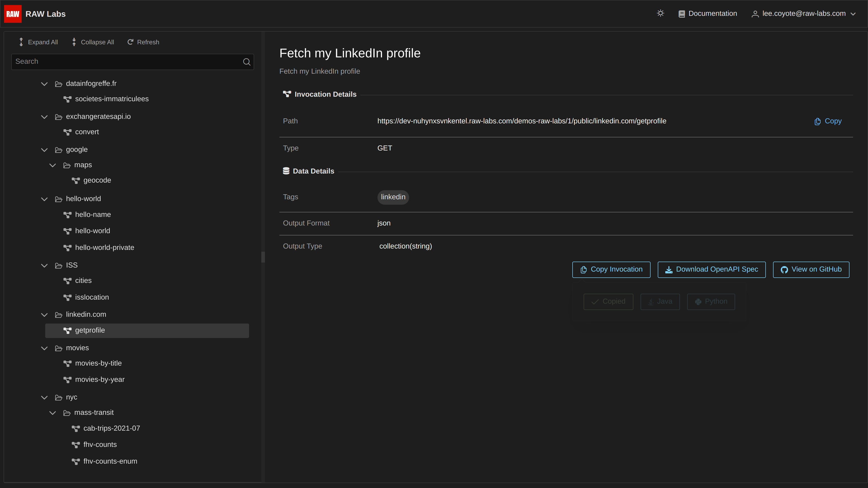The image size is (868, 488).
Task: Click the hello-world folder icon
Action: (x=59, y=199)
